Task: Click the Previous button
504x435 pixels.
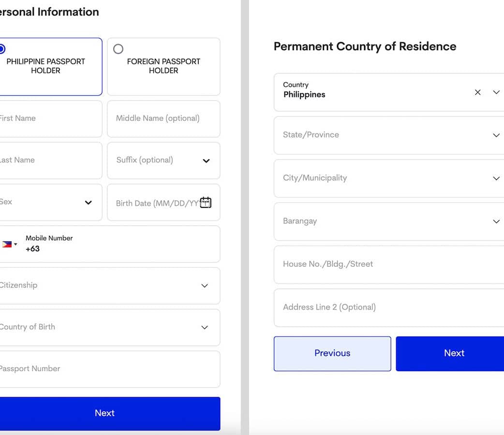Action: (x=332, y=353)
